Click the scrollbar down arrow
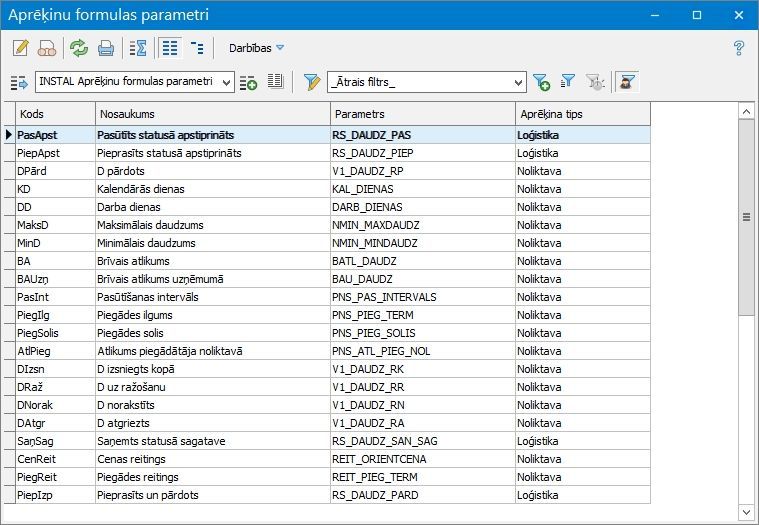This screenshot has height=525, width=759. point(746,512)
